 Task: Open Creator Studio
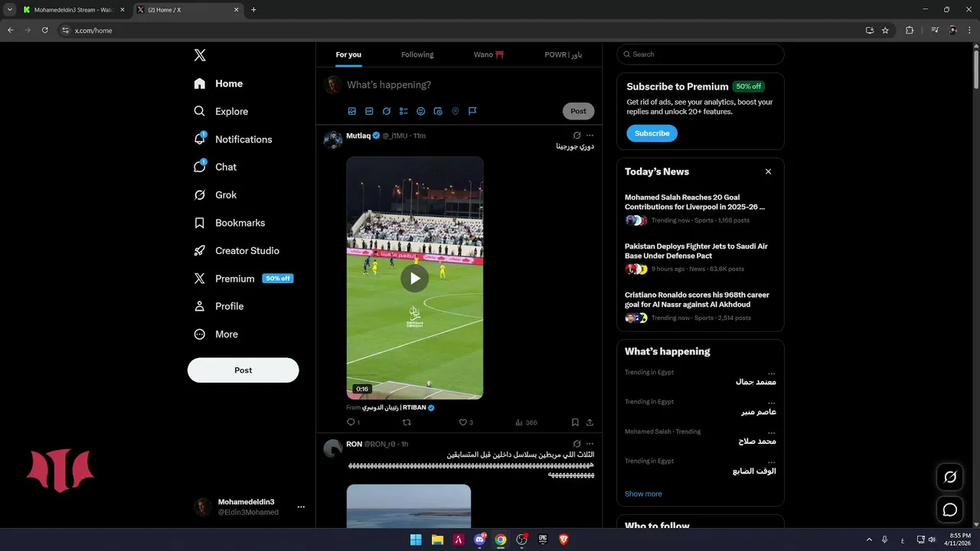click(237, 251)
